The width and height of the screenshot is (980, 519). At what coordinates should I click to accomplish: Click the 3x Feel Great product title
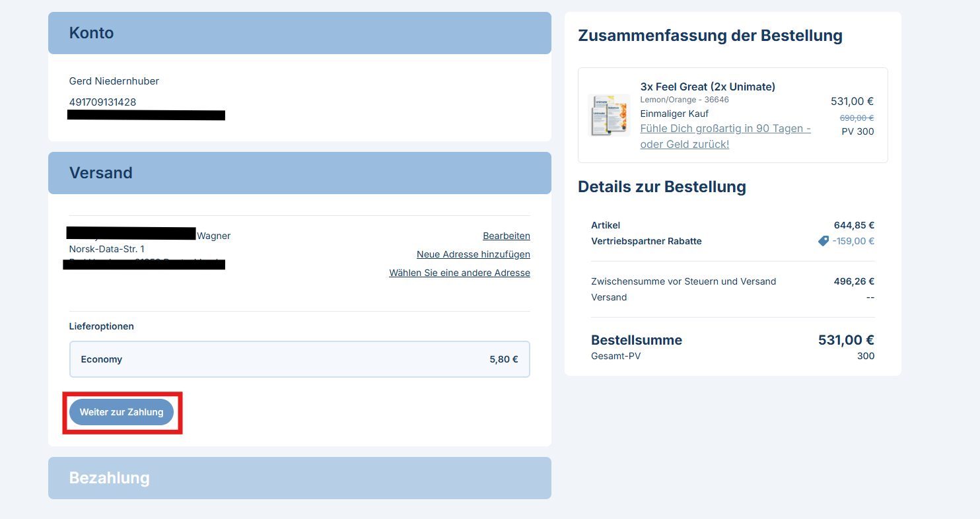pyautogui.click(x=707, y=86)
